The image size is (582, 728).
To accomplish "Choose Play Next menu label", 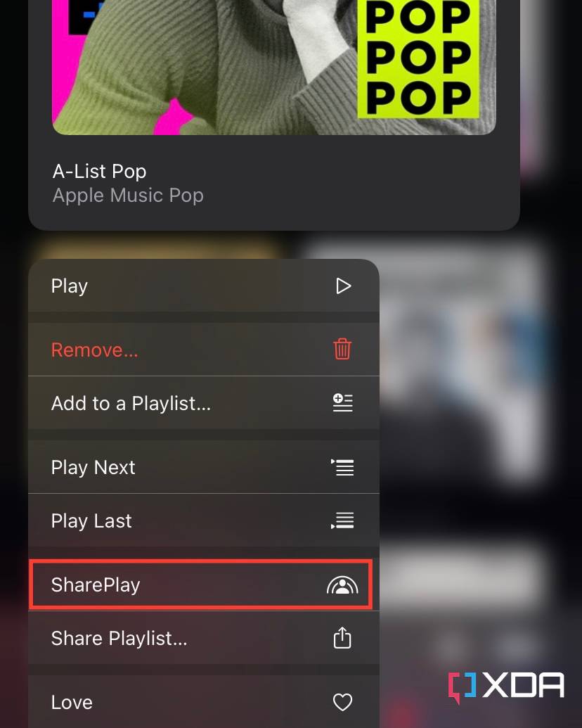I will 93,468.
